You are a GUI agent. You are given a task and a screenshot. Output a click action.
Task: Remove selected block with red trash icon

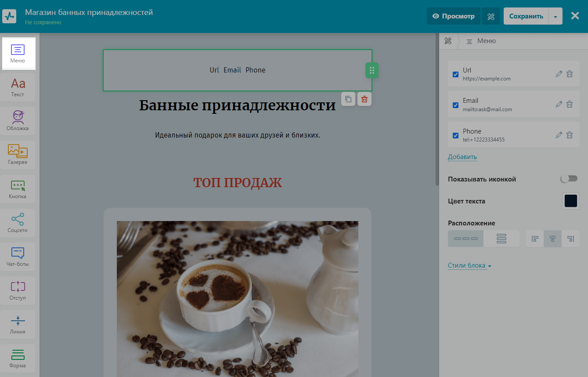click(364, 99)
